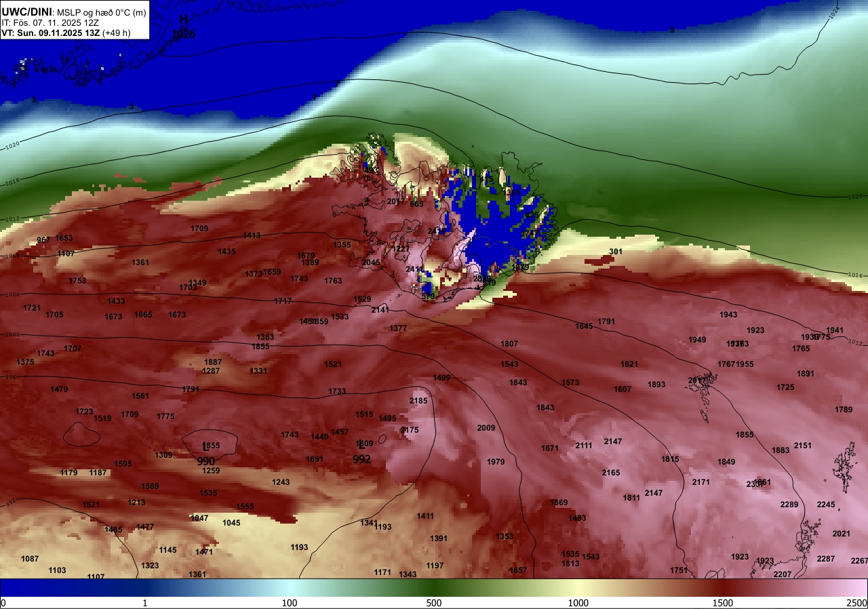Click the UWC/DINI title text

click(x=26, y=12)
